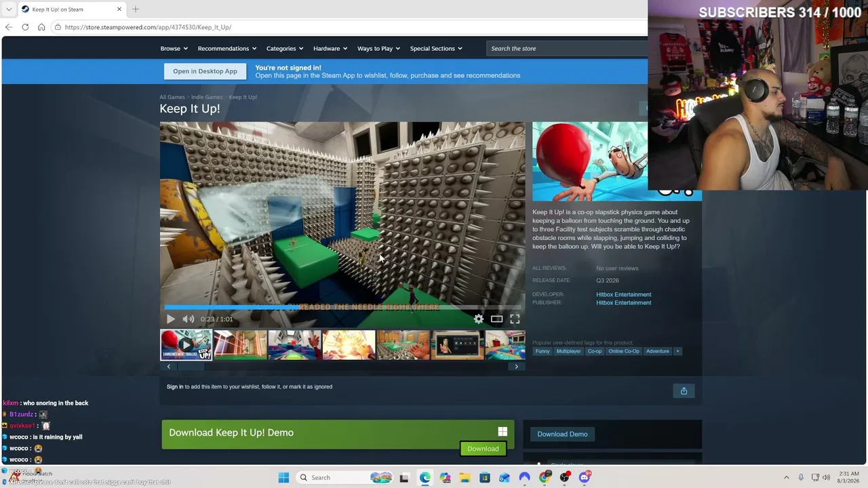Play the Keep It Up! trailer video
Image resolution: width=868 pixels, height=488 pixels.
click(x=170, y=319)
